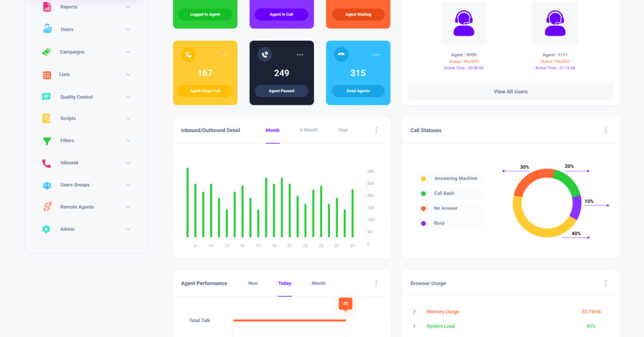Click the Campaigns megaphone icon
This screenshot has width=644, height=337.
coord(47,52)
